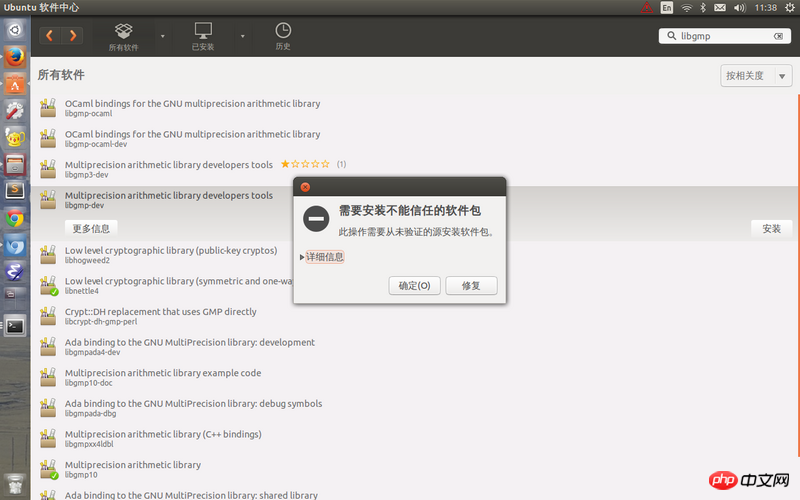
Task: Click the installed package icon of libgmp10
Action: point(48,469)
